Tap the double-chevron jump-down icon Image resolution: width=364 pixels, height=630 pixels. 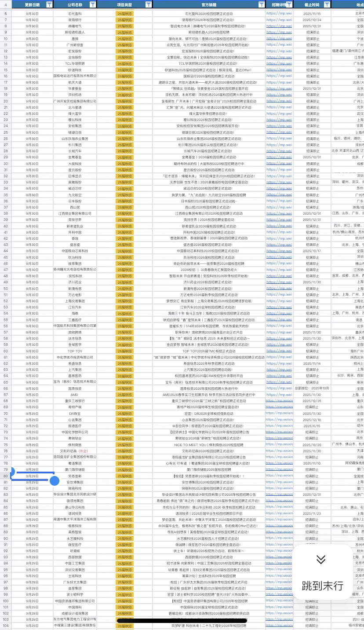321,559
